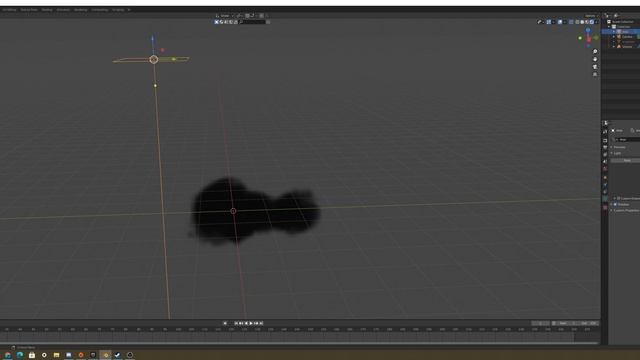Switch to the Scripting workspace tab

[x=118, y=9]
